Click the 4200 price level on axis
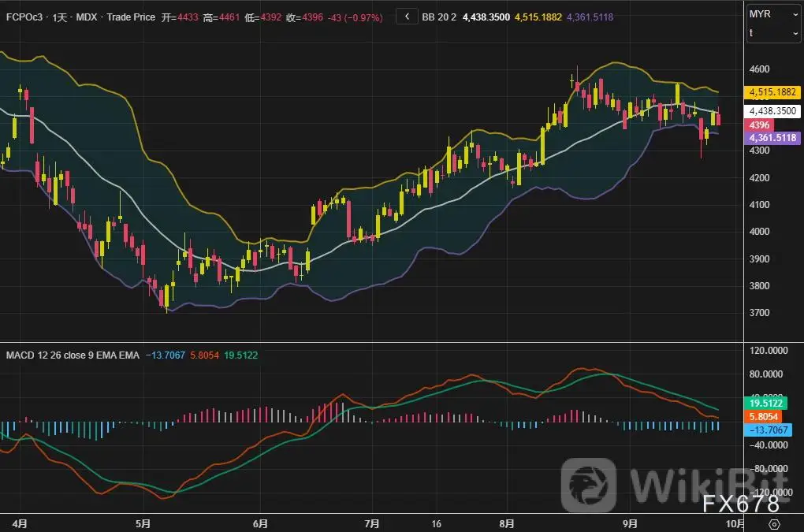The height and width of the screenshot is (532, 804). 759,178
